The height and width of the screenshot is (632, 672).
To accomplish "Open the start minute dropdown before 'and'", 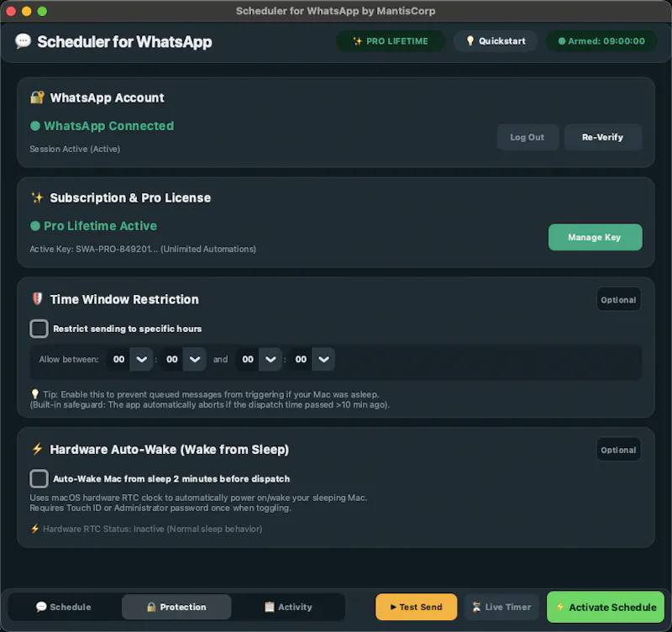I will click(x=195, y=359).
